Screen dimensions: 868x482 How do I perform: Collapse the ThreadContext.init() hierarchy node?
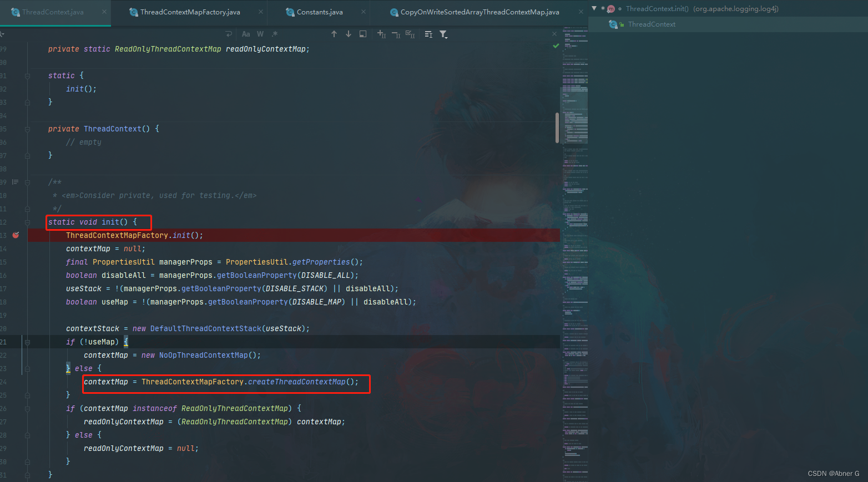[x=594, y=8]
